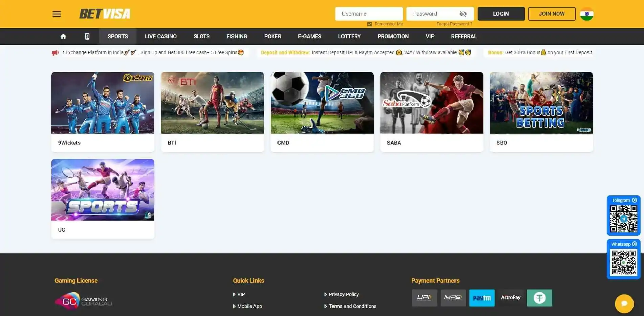This screenshot has height=316, width=644.
Task: Open the SPORTS tab
Action: point(118,36)
